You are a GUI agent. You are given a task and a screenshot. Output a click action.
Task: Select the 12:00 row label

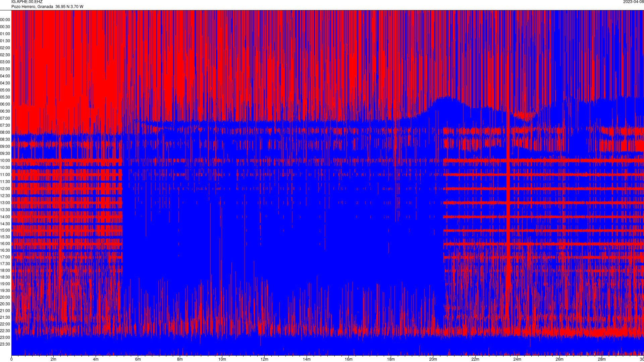[x=5, y=189]
